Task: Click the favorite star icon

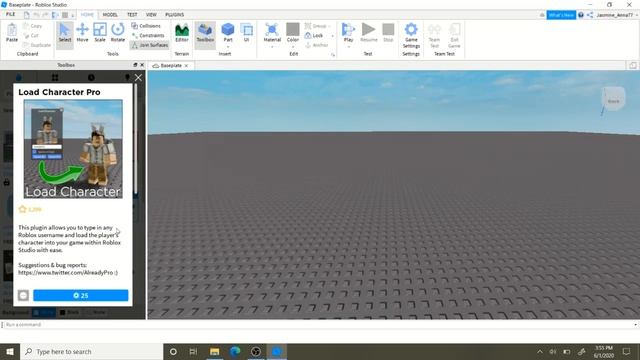Action: click(22, 209)
